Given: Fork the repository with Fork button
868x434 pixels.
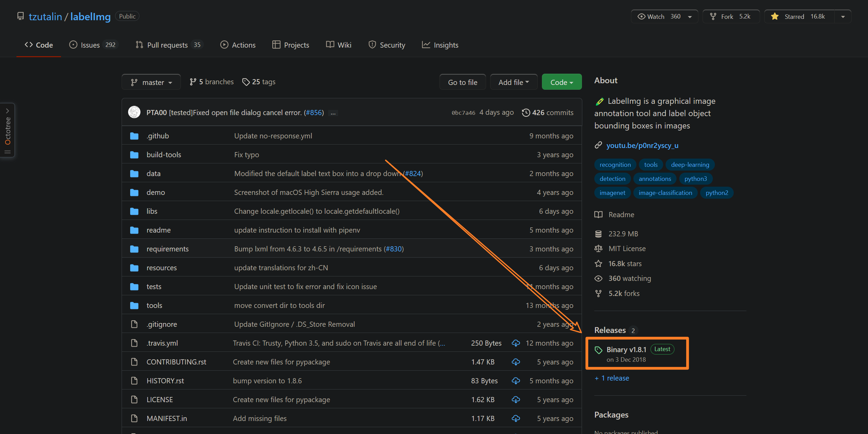Looking at the screenshot, I should [x=731, y=16].
